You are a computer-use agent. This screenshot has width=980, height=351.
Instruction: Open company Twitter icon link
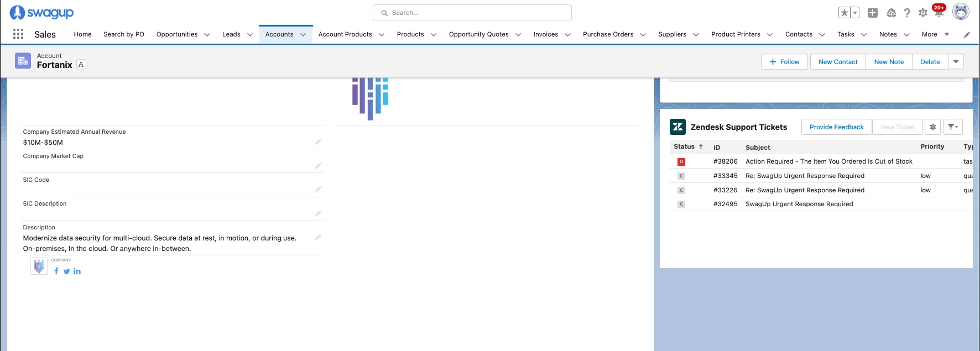pyautogui.click(x=67, y=271)
